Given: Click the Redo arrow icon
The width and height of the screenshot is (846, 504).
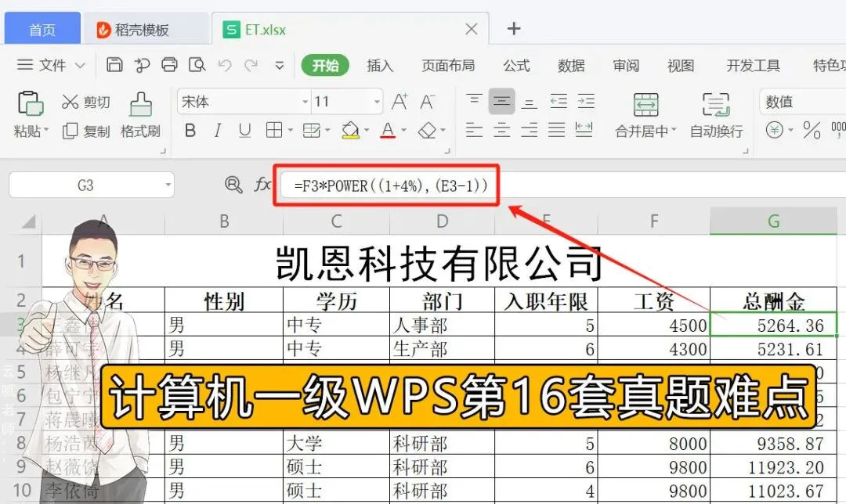Looking at the screenshot, I should (x=251, y=65).
